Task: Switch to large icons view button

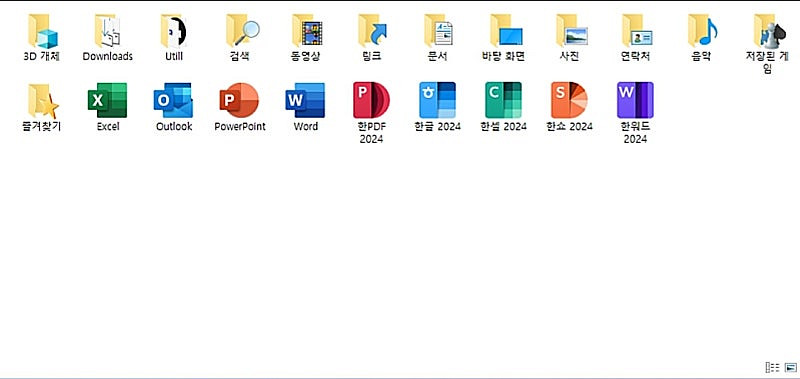Action: coord(790,367)
